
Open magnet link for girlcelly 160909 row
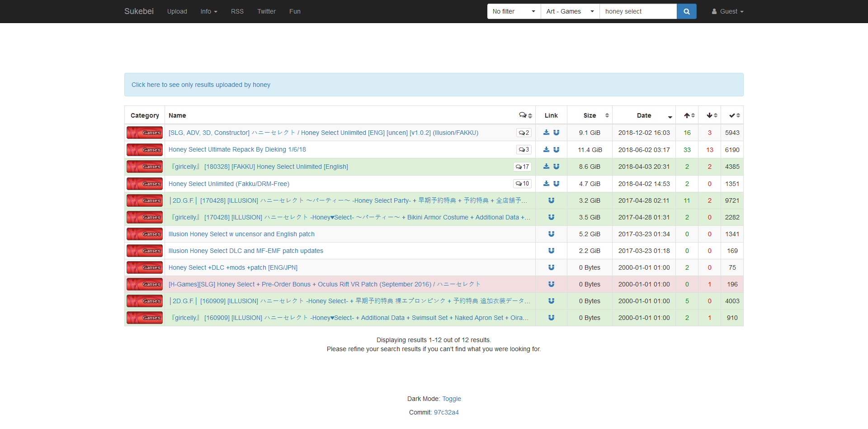551,318
